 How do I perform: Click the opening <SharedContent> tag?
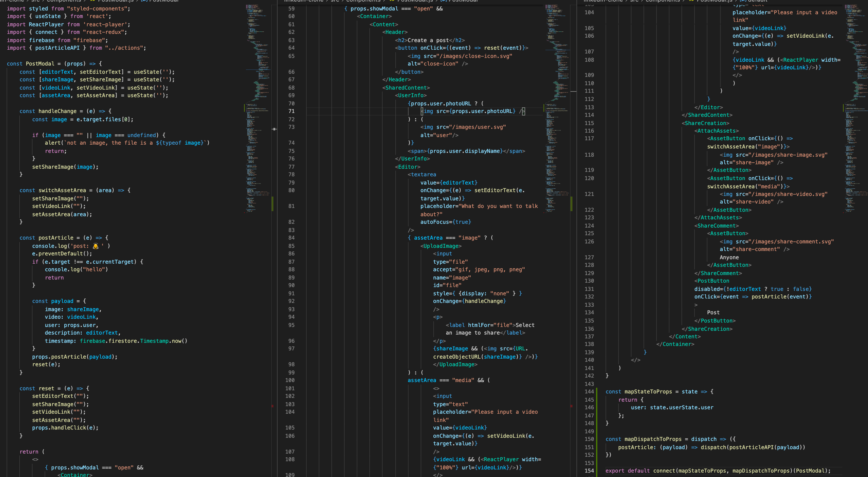(x=406, y=88)
